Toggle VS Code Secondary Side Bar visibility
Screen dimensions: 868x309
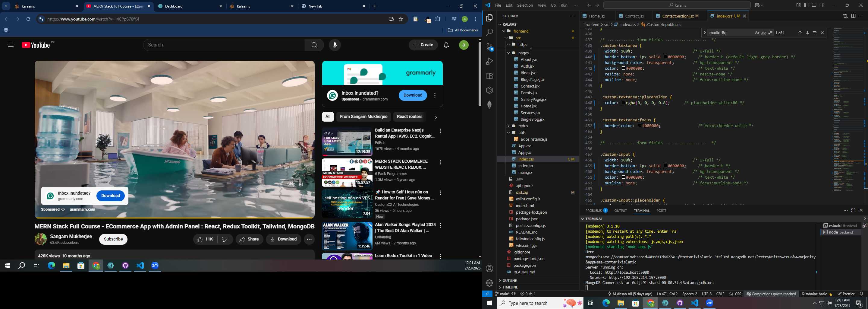[x=822, y=5]
